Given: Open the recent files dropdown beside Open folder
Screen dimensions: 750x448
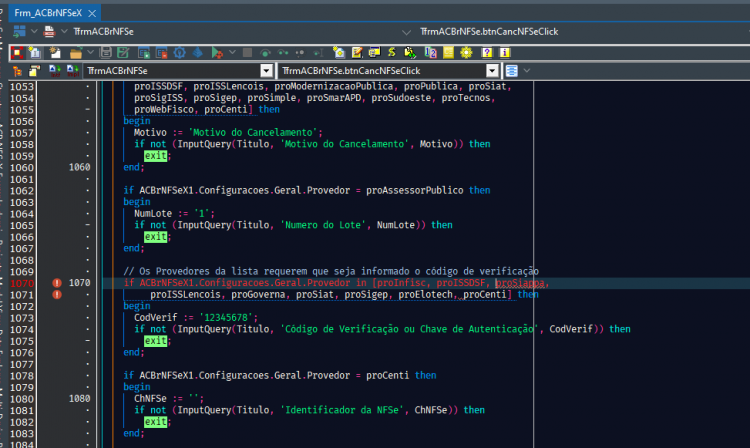Looking at the screenshot, I should coord(90,52).
